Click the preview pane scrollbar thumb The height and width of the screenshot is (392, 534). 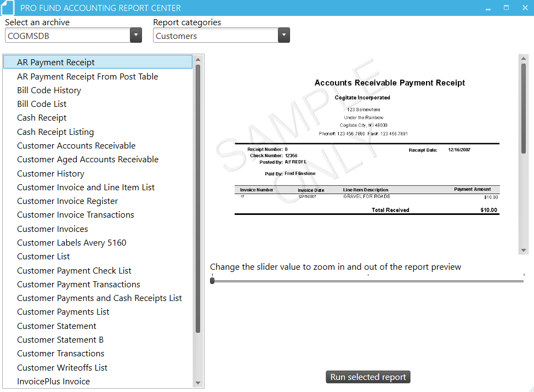524,109
